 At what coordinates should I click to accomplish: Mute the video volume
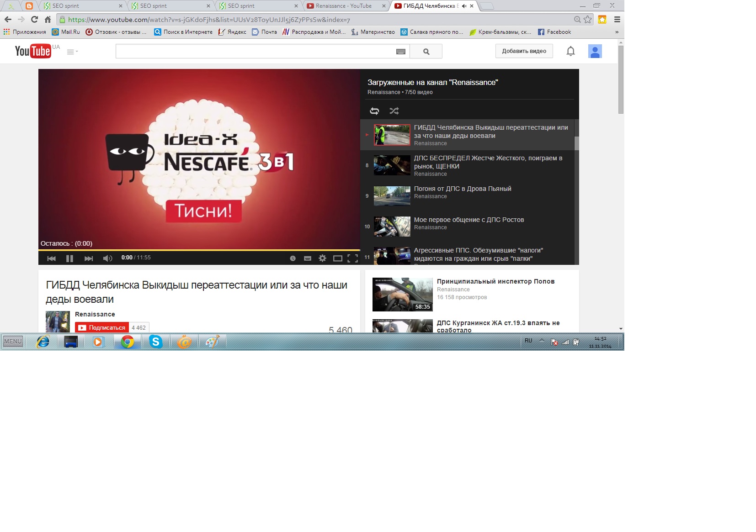[107, 258]
